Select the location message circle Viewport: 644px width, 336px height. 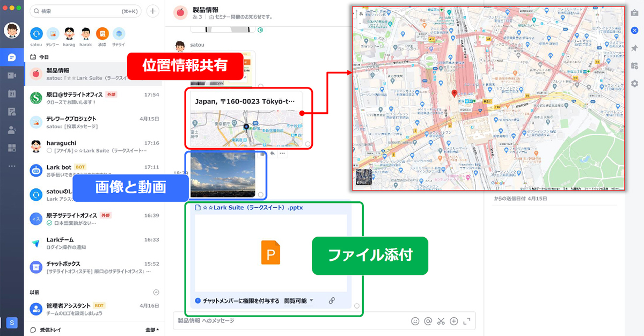[x=308, y=144]
